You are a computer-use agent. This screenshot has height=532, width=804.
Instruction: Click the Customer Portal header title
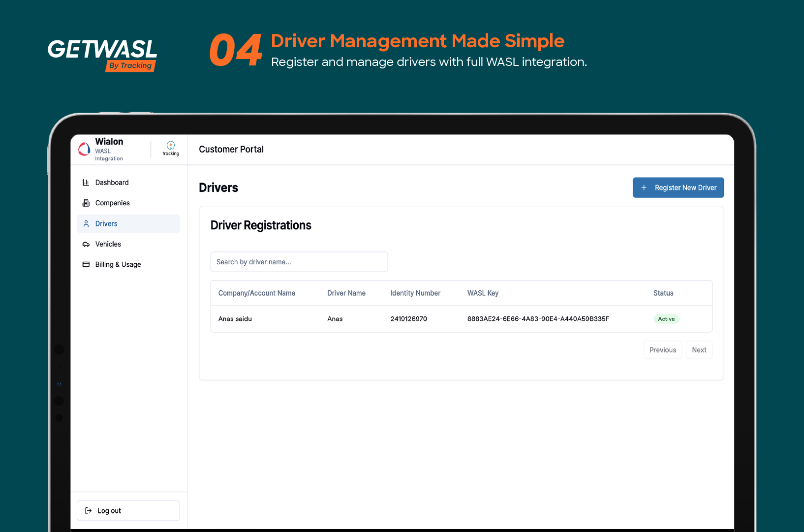click(x=231, y=149)
